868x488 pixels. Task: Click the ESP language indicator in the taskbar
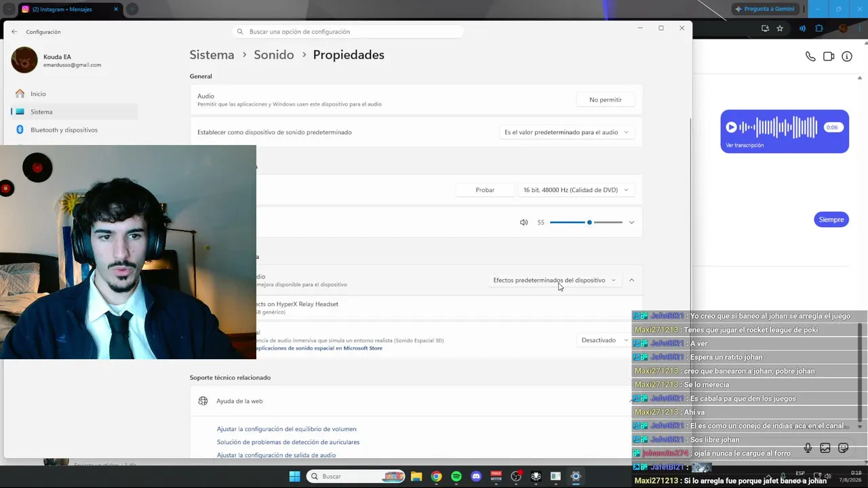click(x=800, y=473)
